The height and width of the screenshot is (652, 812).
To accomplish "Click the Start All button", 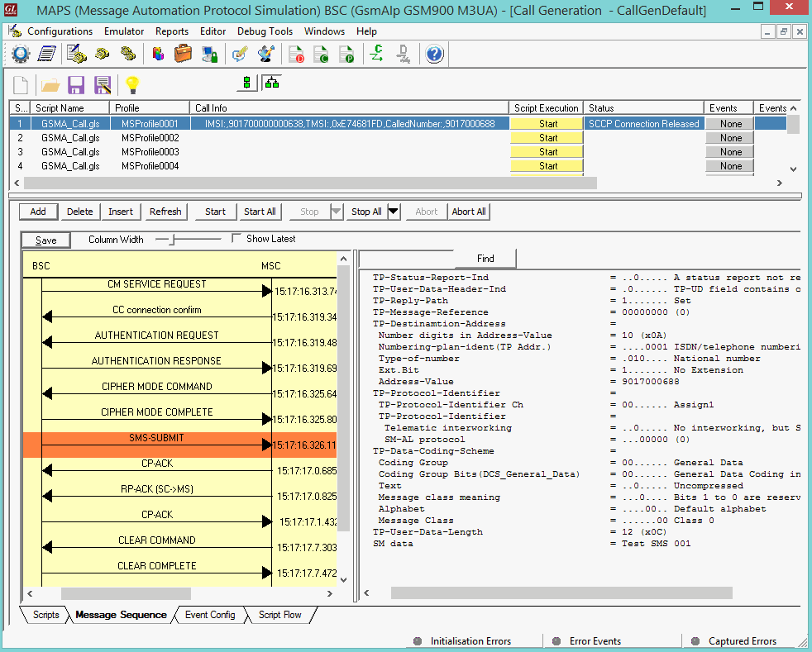I will click(x=260, y=211).
